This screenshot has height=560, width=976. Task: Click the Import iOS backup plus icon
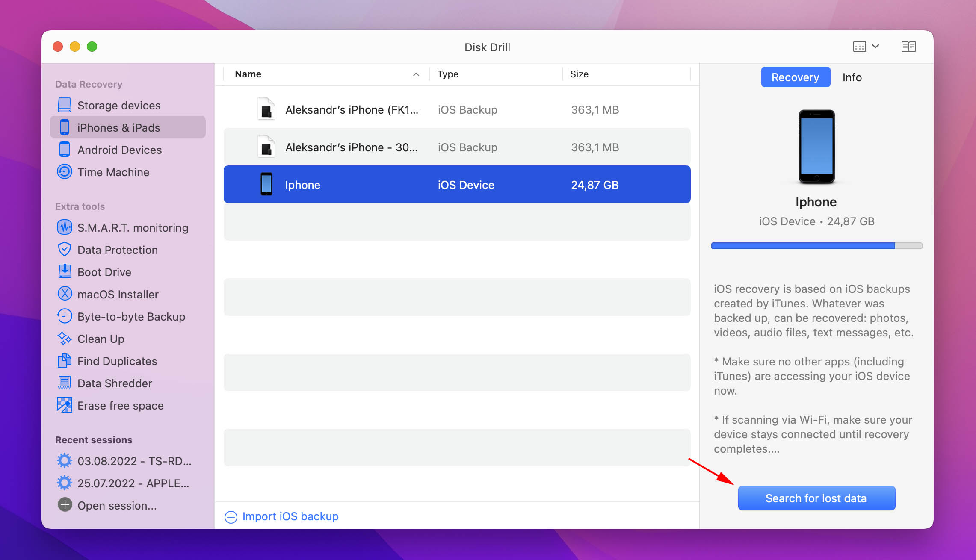point(231,517)
